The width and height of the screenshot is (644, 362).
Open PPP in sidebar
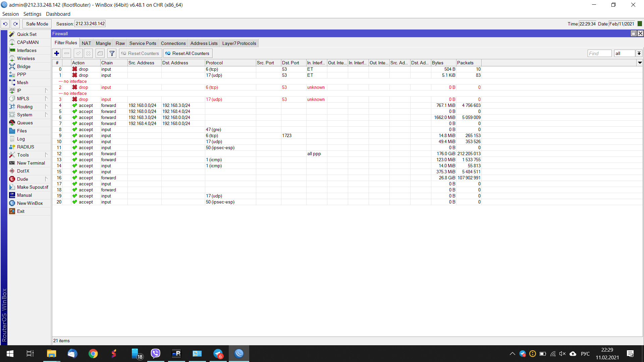pyautogui.click(x=21, y=74)
